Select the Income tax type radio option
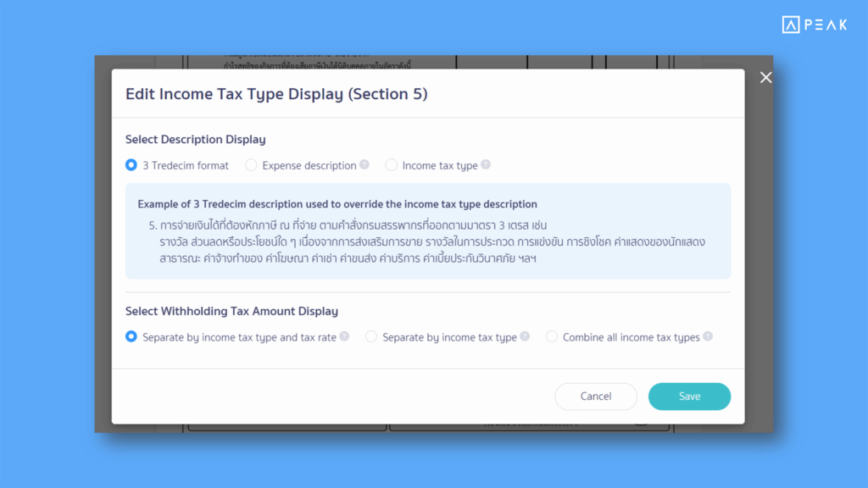The height and width of the screenshot is (488, 868). coord(391,165)
